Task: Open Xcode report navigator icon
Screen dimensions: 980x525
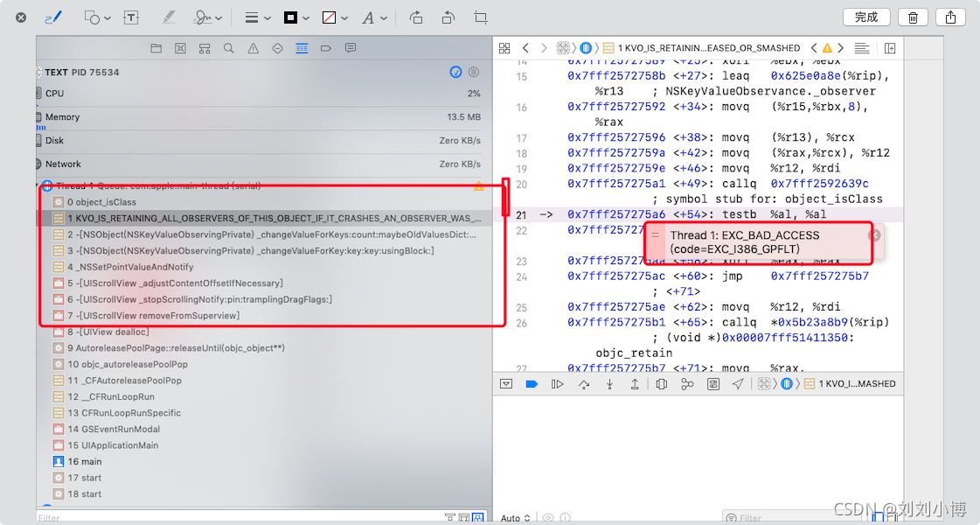Action: click(x=351, y=48)
